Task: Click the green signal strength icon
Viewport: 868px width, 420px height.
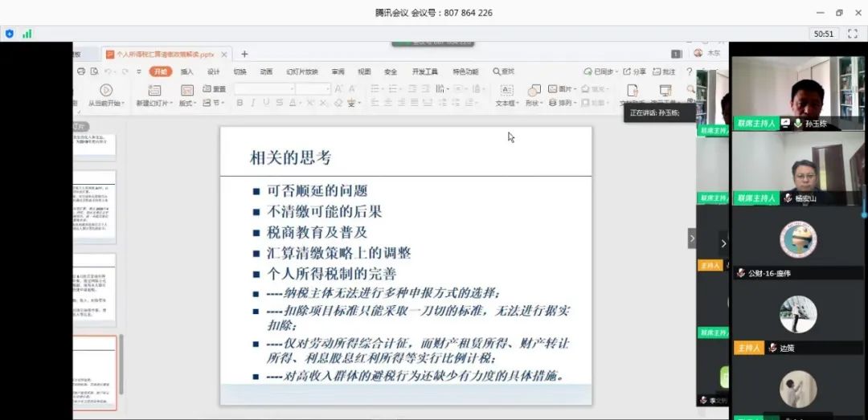Action: pyautogui.click(x=27, y=34)
